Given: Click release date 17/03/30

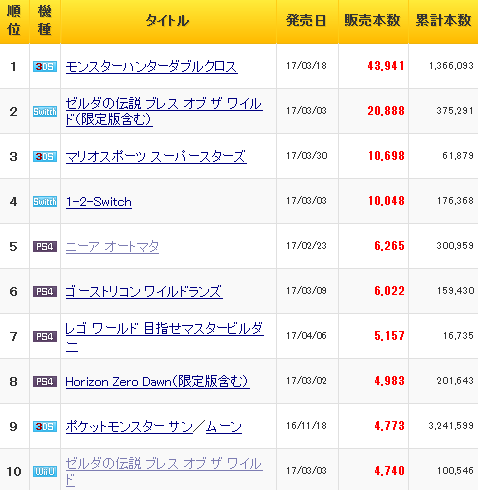Looking at the screenshot, I should 306,156.
